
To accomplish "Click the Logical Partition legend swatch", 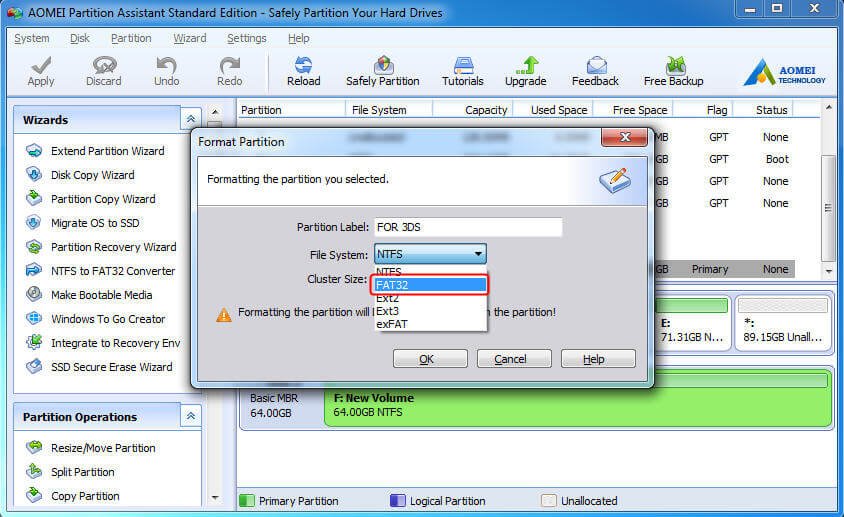I will tap(397, 501).
